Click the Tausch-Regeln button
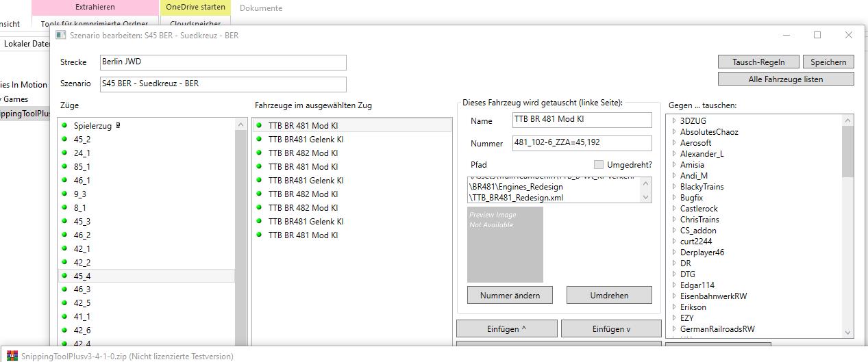 point(758,62)
